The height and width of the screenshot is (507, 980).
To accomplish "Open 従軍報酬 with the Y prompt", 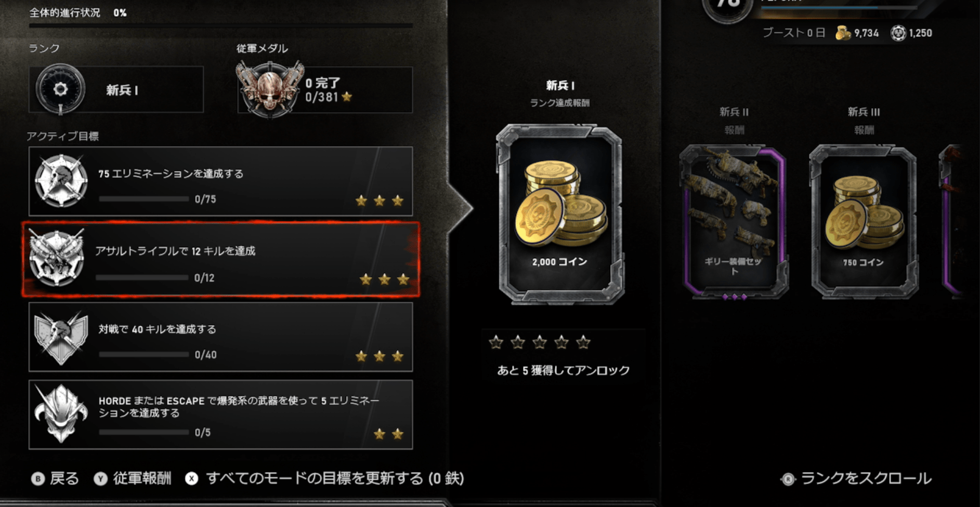I will point(132,478).
